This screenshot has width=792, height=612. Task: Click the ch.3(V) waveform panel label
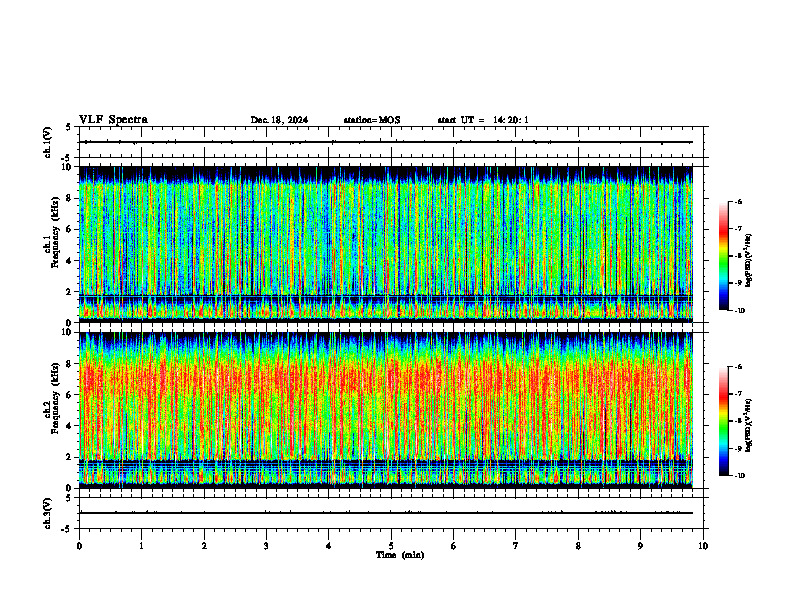(x=47, y=513)
